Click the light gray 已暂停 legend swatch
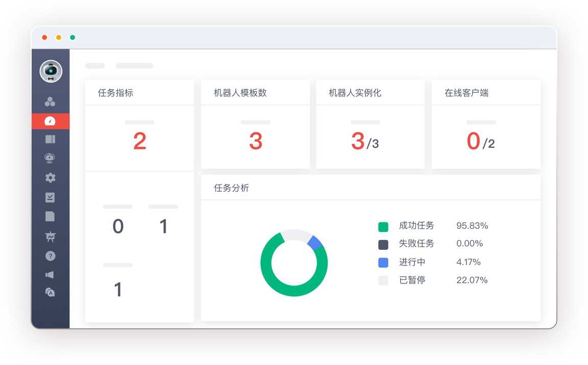This screenshot has width=588, height=365. coord(383,280)
